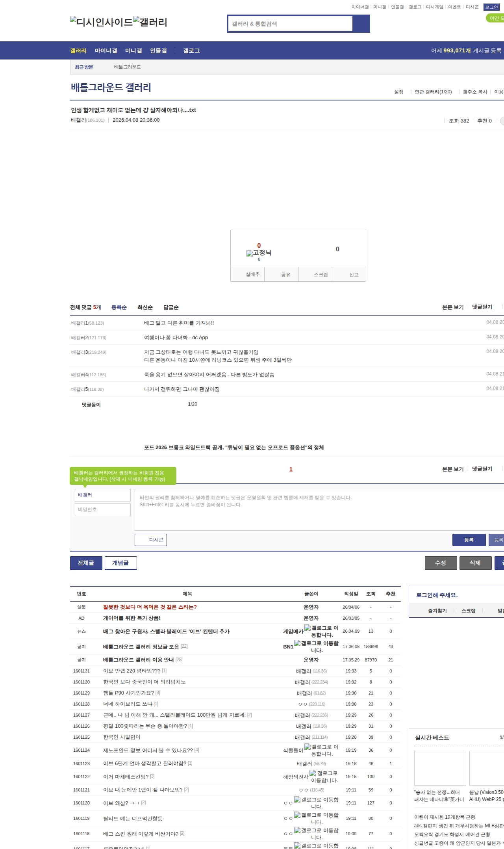Select 마이너갤 in the blue navigation bar

[x=106, y=50]
